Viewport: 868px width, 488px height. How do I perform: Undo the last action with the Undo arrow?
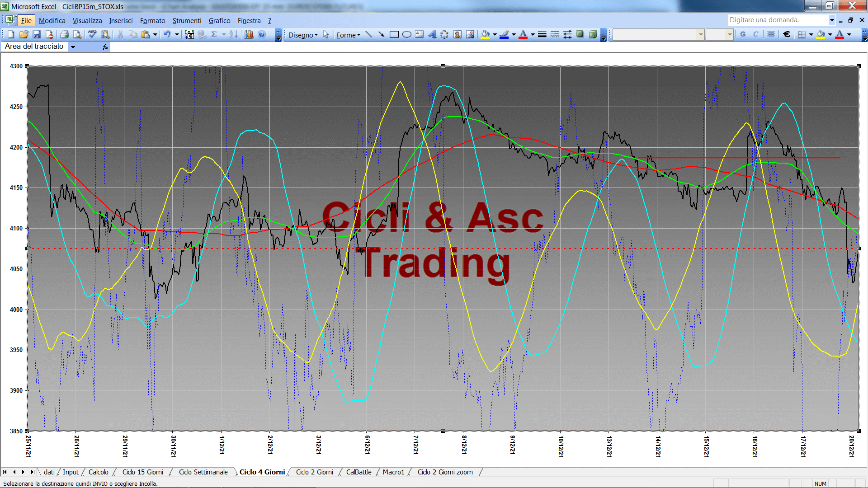pos(167,34)
